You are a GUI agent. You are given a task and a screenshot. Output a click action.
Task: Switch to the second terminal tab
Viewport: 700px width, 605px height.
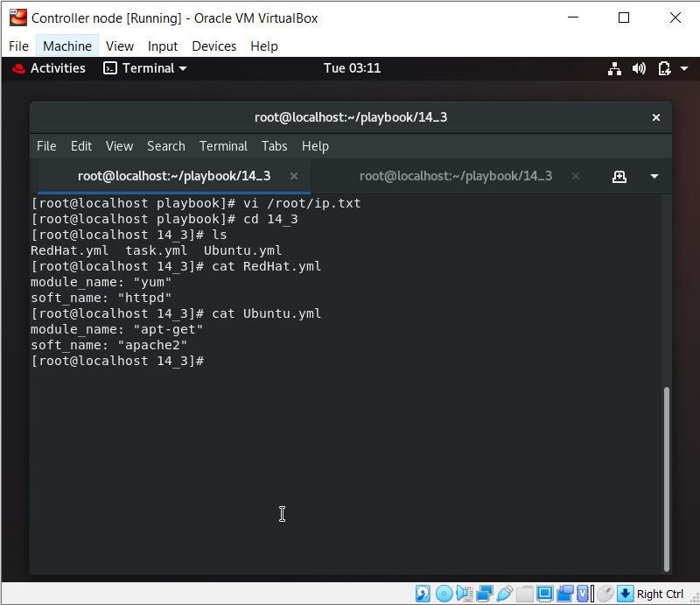[455, 176]
